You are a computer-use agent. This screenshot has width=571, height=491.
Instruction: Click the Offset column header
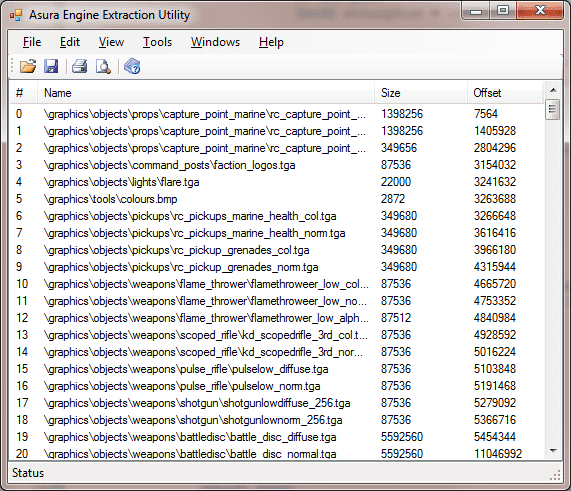(x=505, y=93)
